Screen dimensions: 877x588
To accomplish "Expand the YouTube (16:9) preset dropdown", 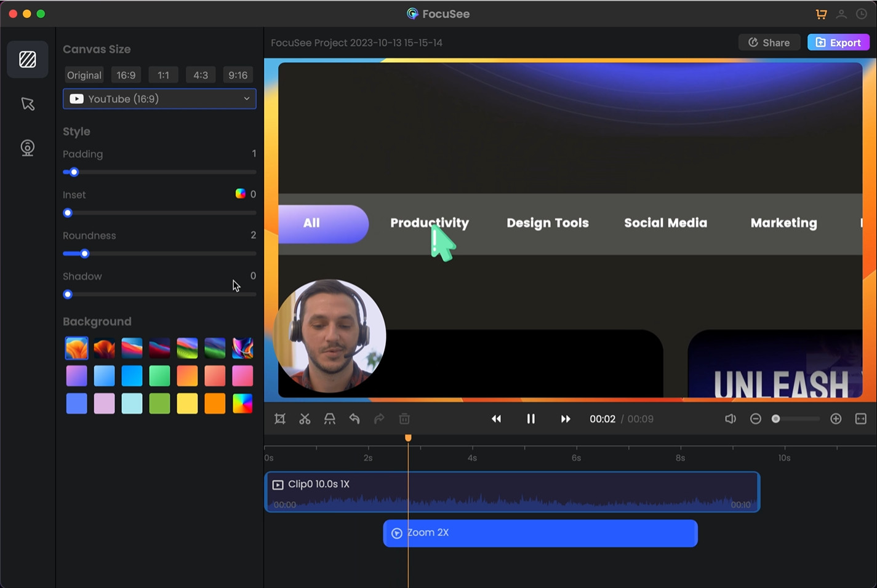I will pyautogui.click(x=159, y=99).
